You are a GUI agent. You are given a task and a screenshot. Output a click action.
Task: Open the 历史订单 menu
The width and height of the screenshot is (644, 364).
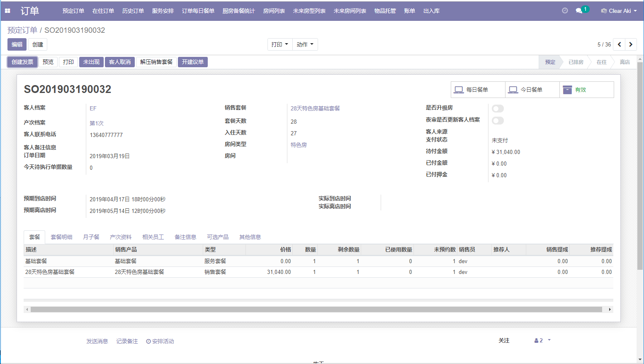point(133,11)
